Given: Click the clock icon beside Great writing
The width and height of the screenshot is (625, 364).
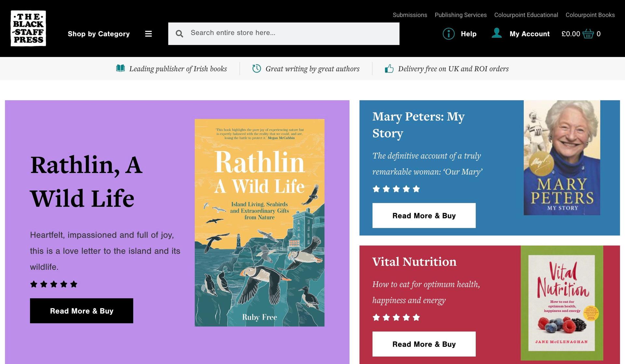Looking at the screenshot, I should point(257,68).
